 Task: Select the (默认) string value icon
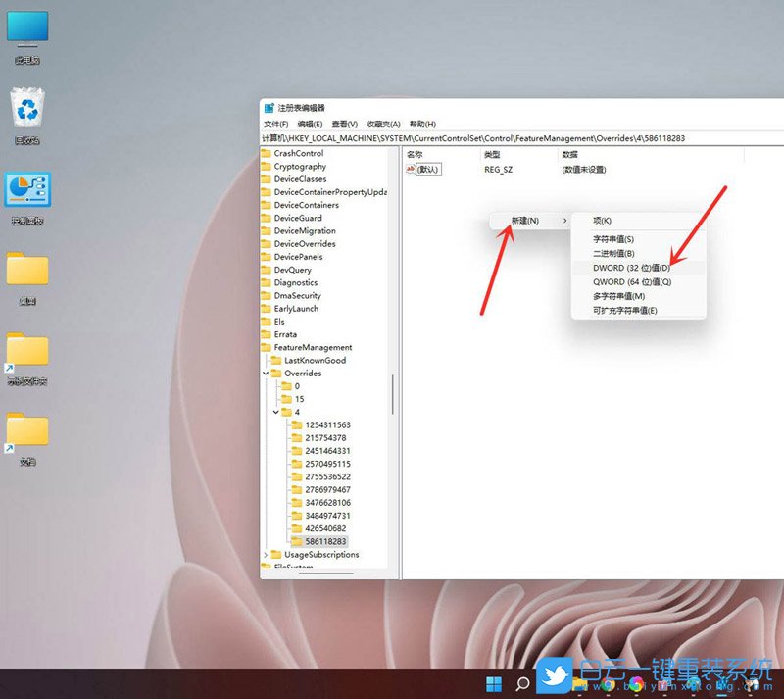point(411,170)
